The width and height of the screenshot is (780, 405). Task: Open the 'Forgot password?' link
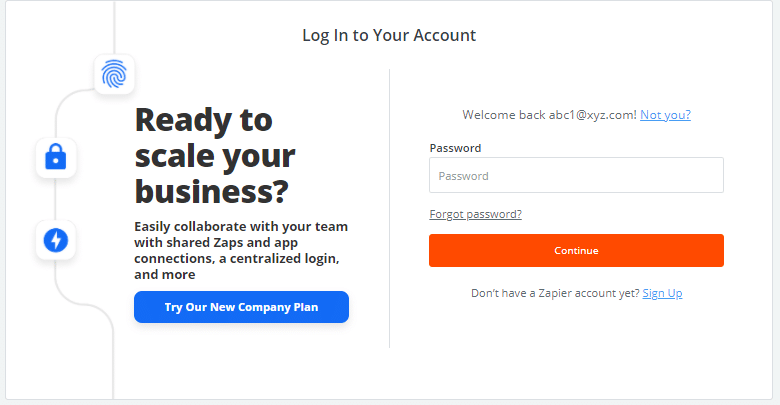pyautogui.click(x=475, y=214)
